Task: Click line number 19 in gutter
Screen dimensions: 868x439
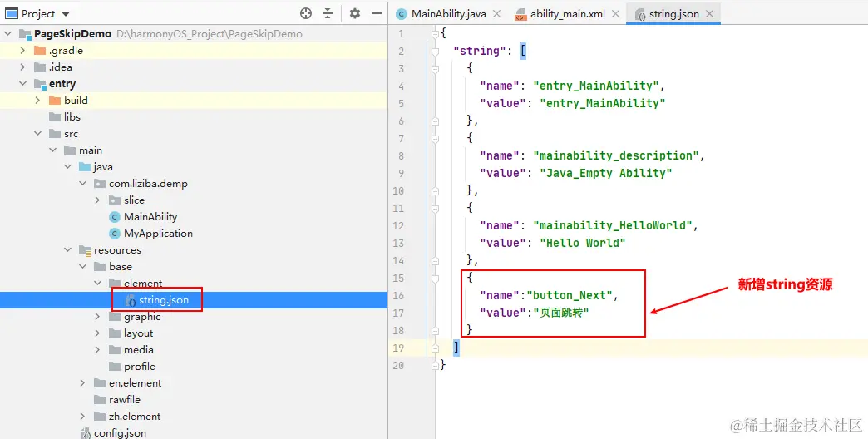Action: [x=398, y=348]
